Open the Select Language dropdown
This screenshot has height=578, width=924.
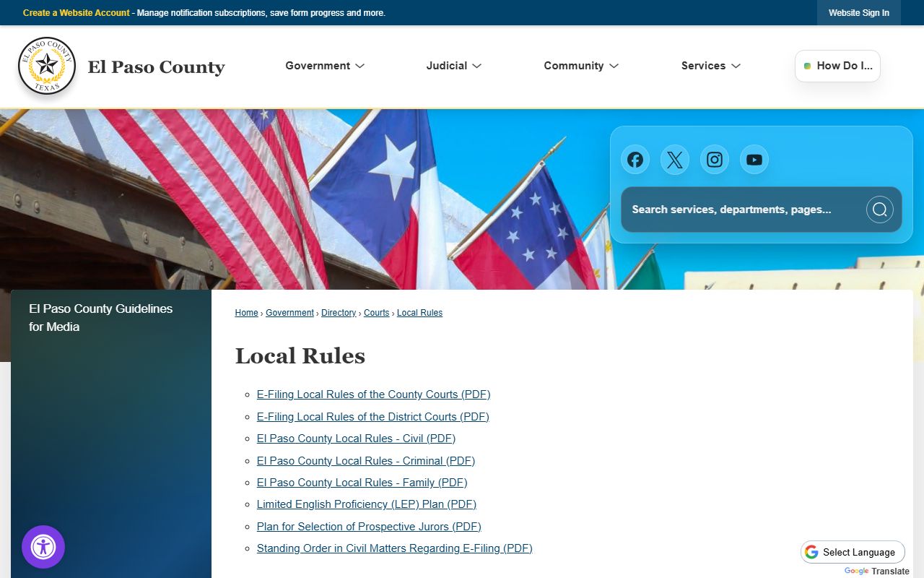click(x=853, y=552)
